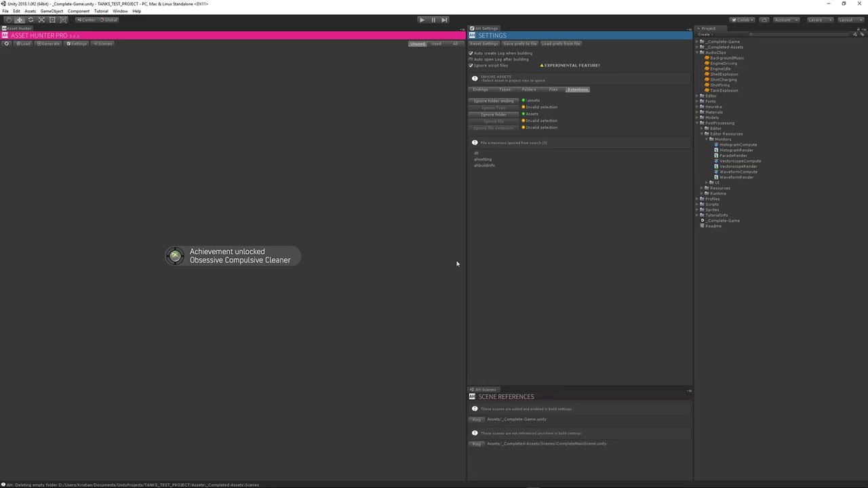Click the cloud services icon
868x488 pixels.
pos(764,20)
